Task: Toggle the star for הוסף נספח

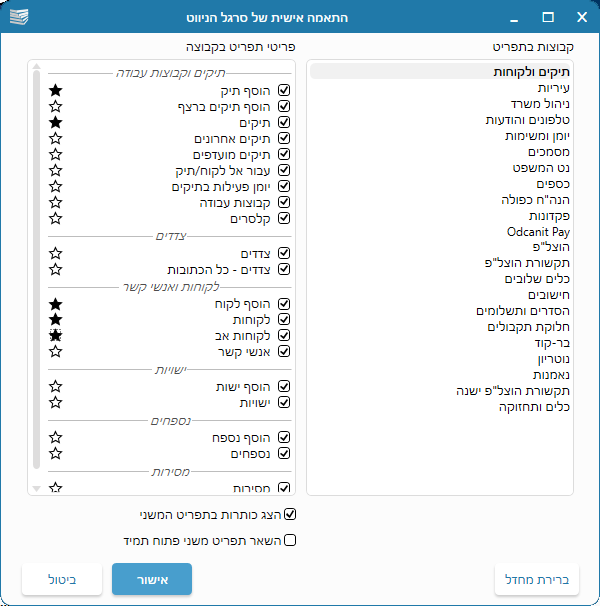Action: click(x=56, y=437)
